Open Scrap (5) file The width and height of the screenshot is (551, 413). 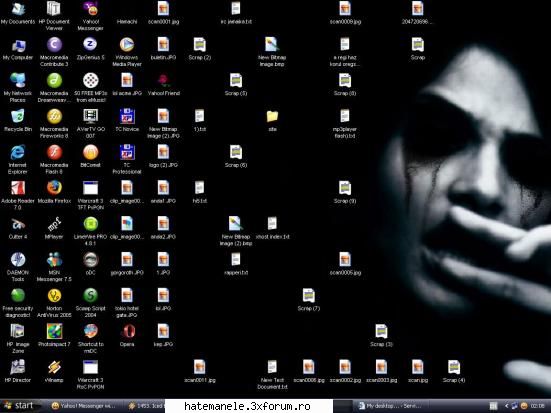click(236, 85)
